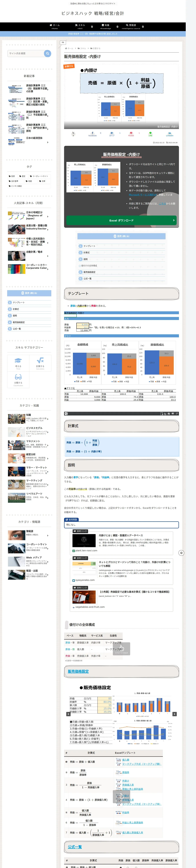
Task: Open the スキル Skill menu
Action: click(x=80, y=26)
